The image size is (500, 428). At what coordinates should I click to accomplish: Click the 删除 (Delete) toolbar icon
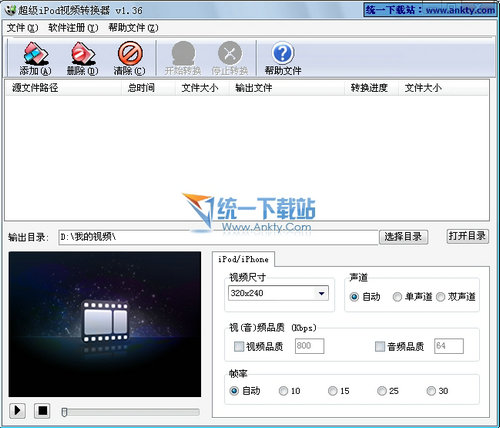[x=82, y=58]
